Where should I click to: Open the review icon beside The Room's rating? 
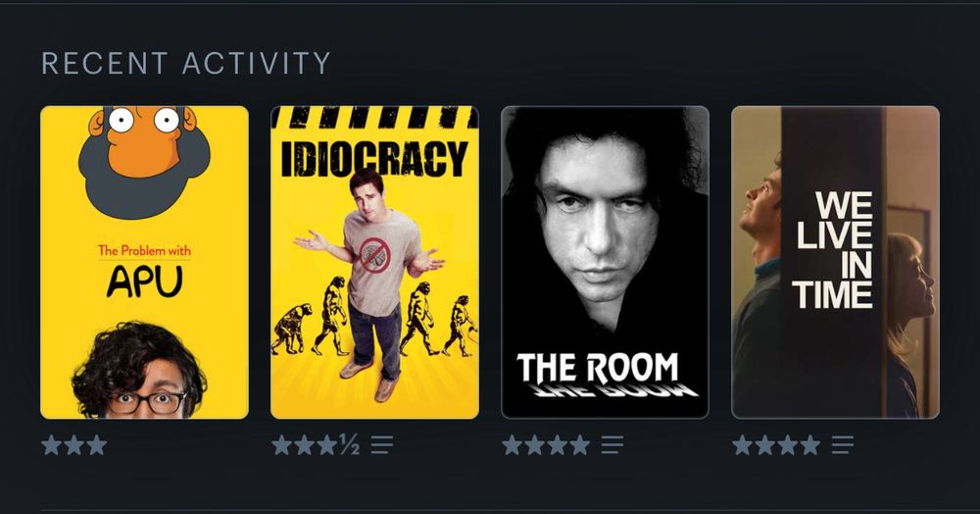[x=612, y=445]
